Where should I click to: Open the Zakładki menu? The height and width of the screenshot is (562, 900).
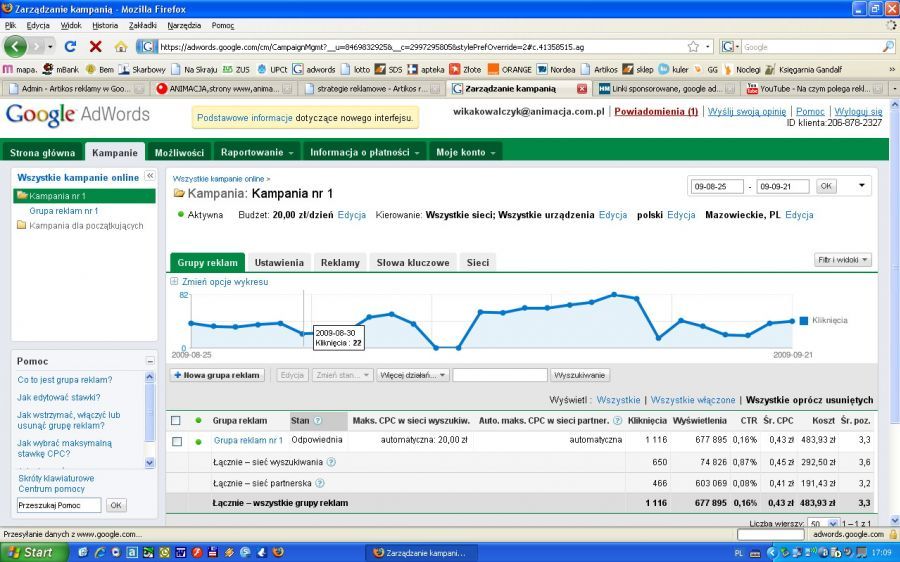(x=142, y=25)
